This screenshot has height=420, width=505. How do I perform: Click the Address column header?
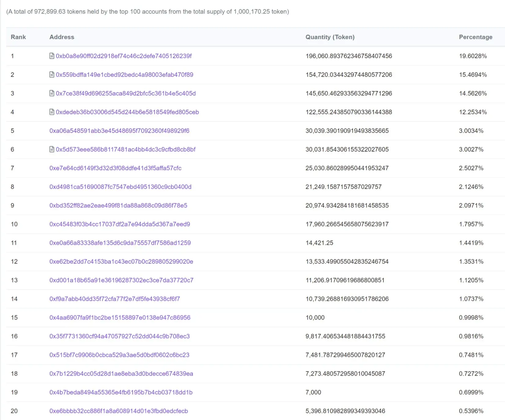pos(62,37)
